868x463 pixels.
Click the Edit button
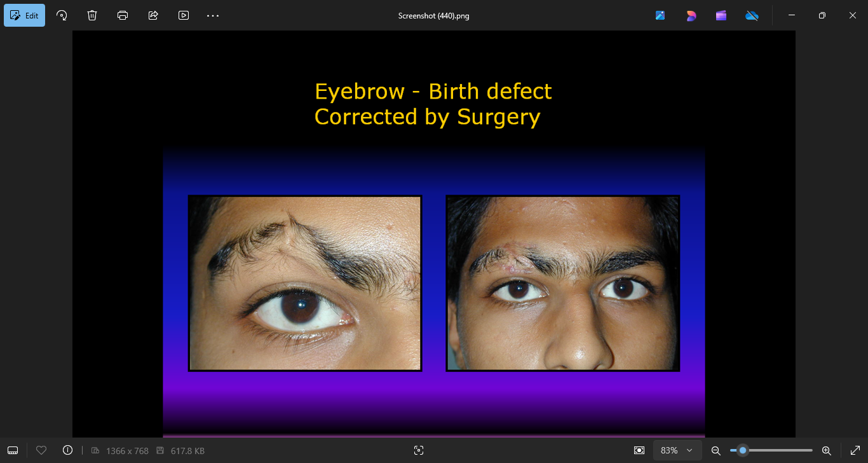tap(25, 15)
